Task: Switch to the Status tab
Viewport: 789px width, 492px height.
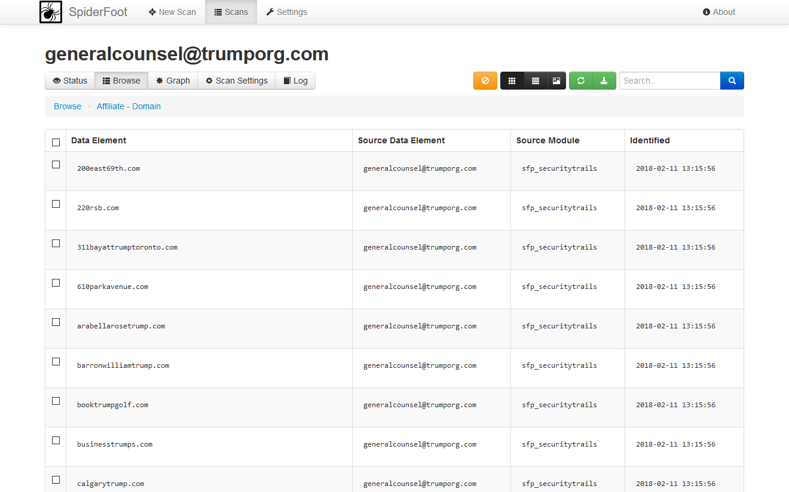Action: point(70,81)
